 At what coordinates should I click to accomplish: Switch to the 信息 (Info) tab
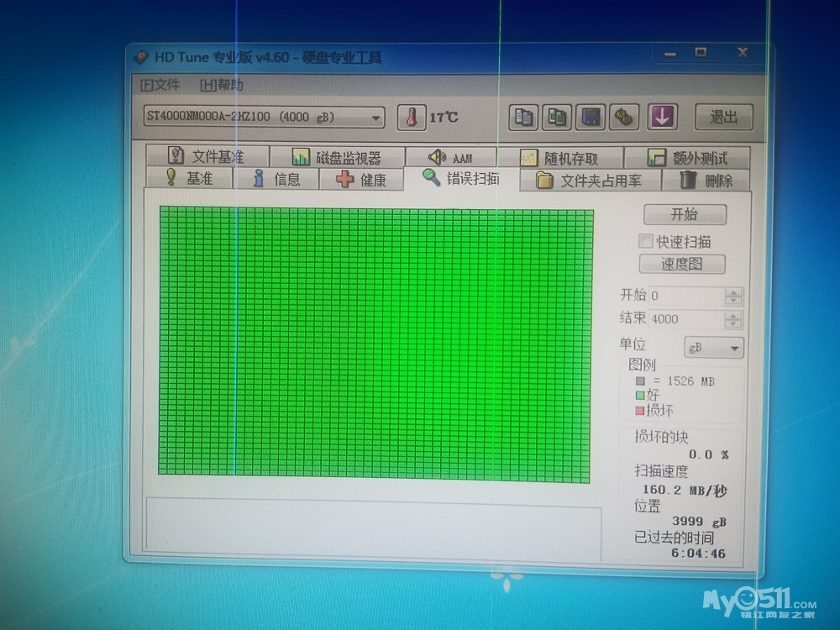pyautogui.click(x=276, y=179)
